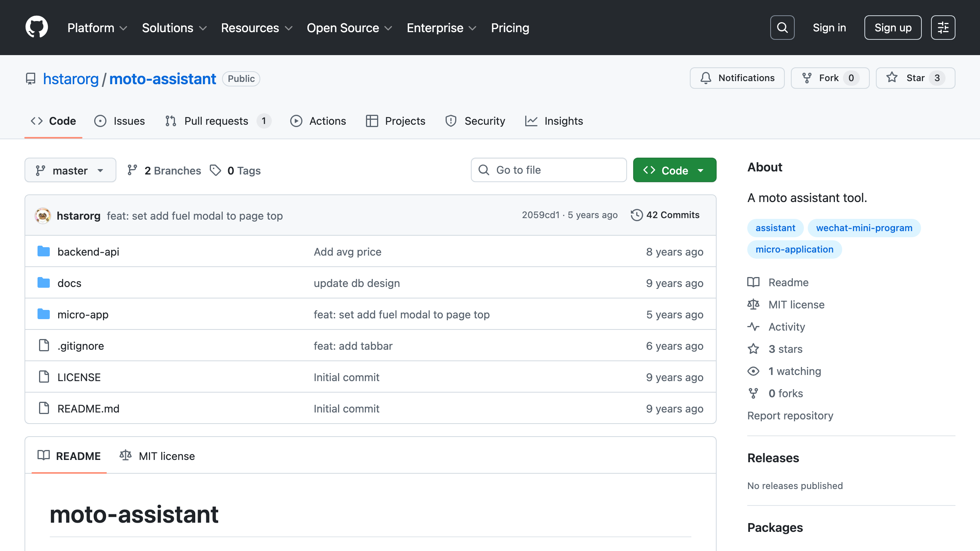Screen dimensions: 980x551
Task: Expand the Platform menu
Action: [x=97, y=28]
